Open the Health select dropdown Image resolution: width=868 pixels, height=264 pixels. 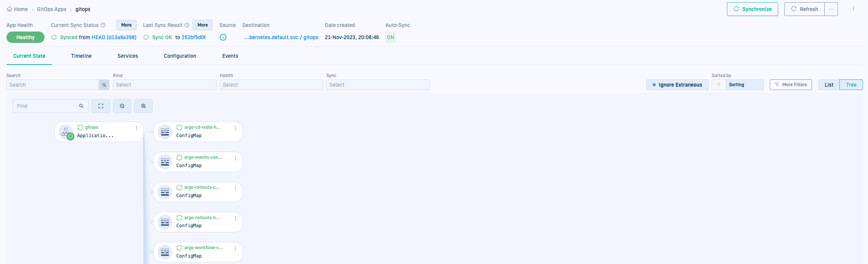click(x=271, y=85)
